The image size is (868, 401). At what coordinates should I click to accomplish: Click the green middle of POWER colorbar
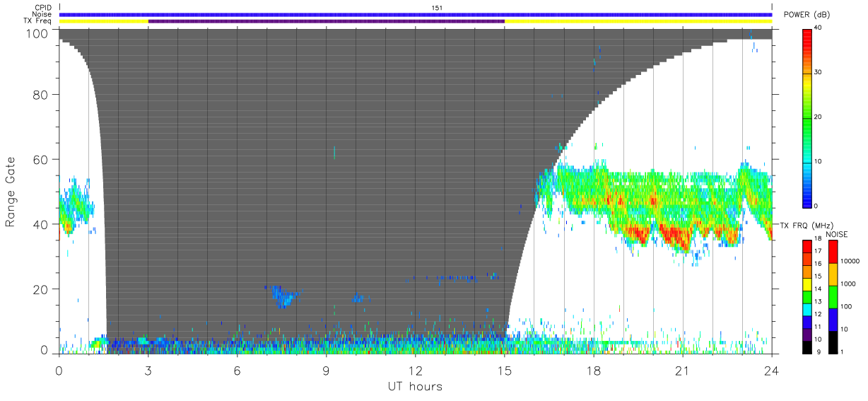tap(807, 117)
